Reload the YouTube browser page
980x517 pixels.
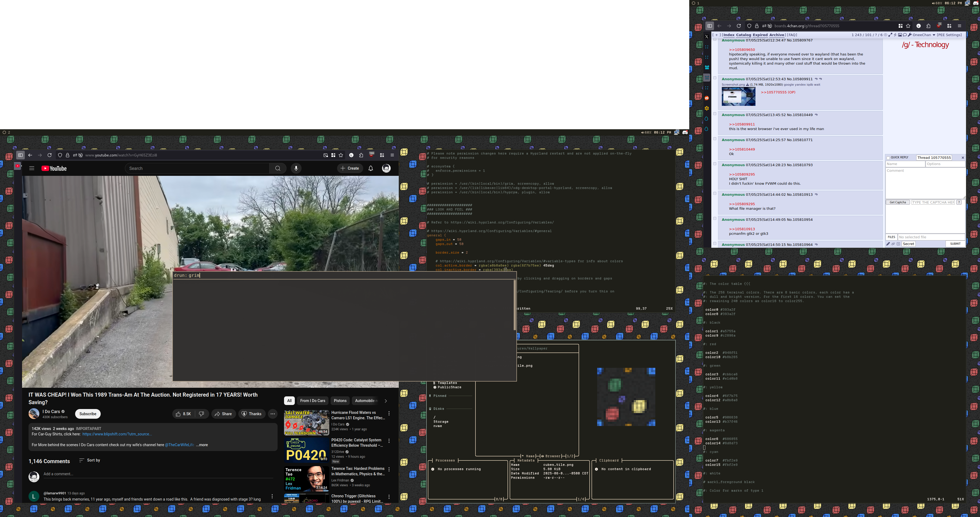50,155
